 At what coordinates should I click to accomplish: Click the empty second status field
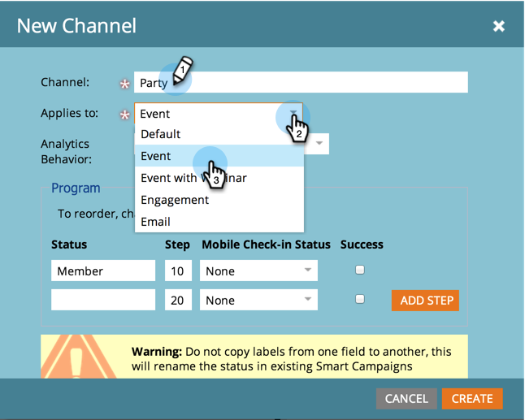coord(103,300)
